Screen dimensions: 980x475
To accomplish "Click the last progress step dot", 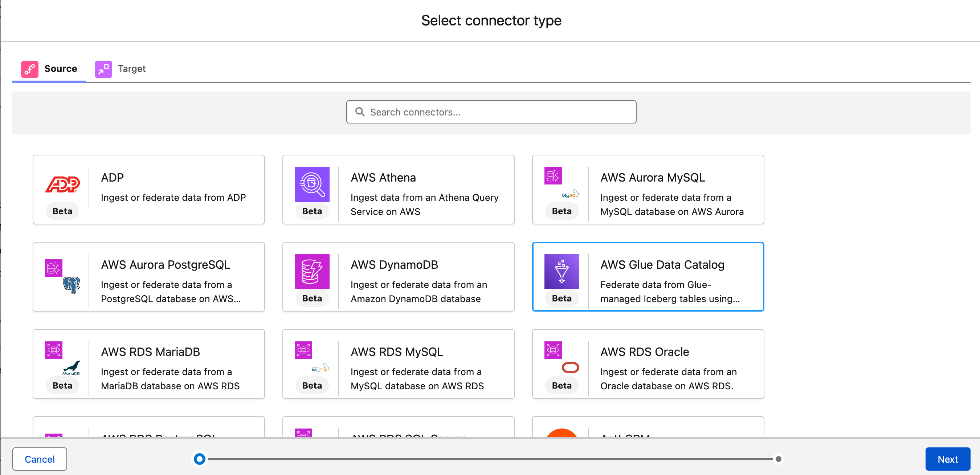I will (778, 459).
